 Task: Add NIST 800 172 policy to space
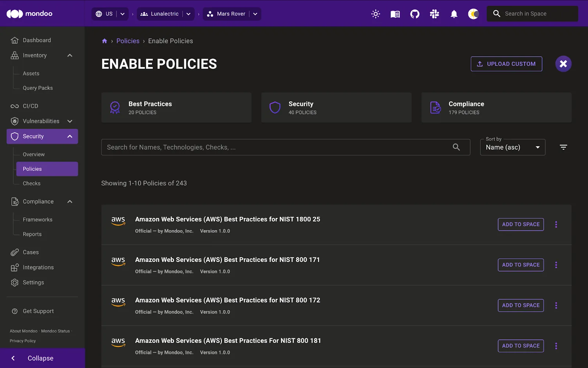(521, 305)
